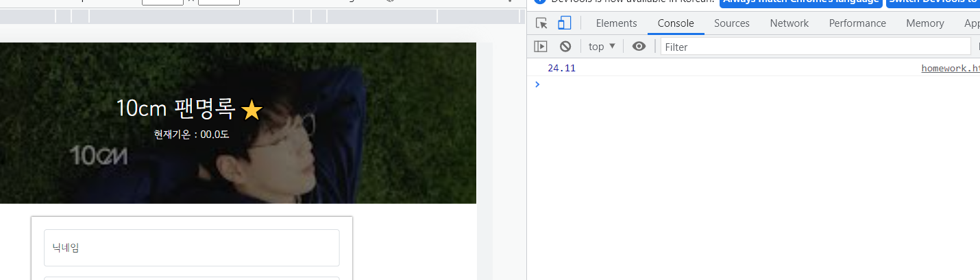Open the Performance tab

[857, 23]
